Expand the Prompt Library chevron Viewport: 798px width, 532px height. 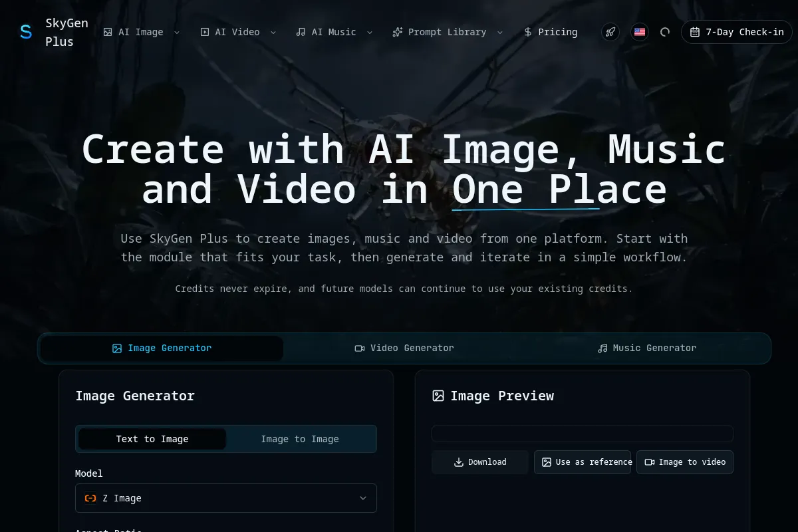coord(500,32)
